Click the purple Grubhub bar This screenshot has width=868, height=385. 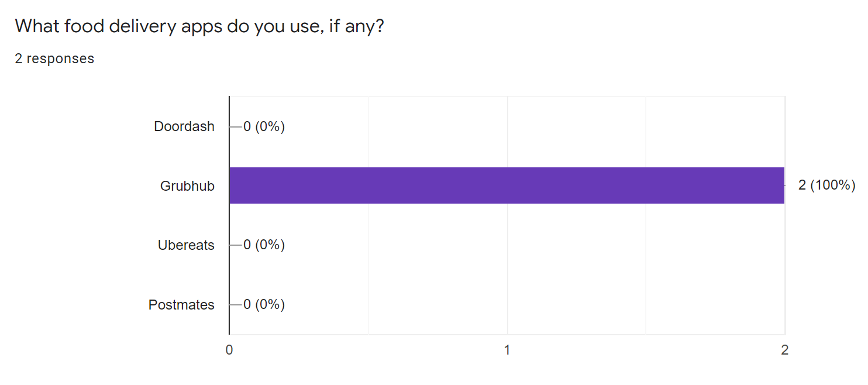507,185
